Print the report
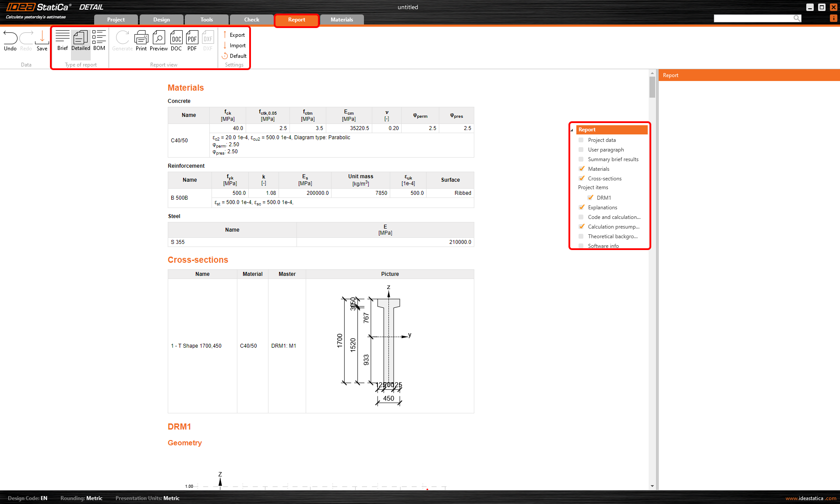Viewport: 840px width, 504px height. [141, 41]
